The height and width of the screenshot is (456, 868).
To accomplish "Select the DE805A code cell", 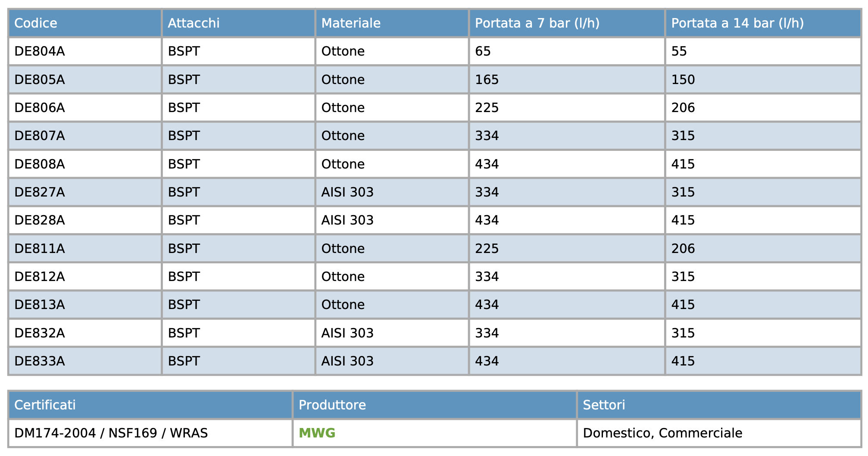I will point(40,80).
